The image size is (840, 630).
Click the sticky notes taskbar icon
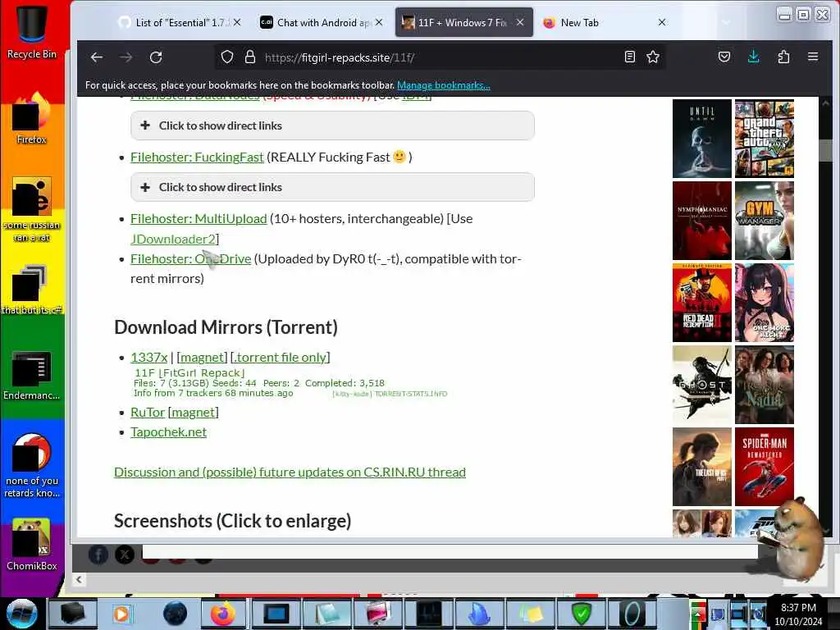coord(530,614)
